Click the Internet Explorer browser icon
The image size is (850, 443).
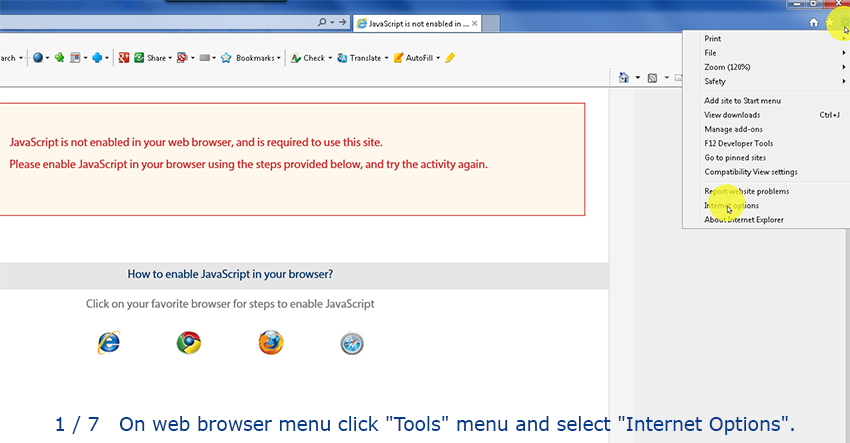(x=108, y=343)
